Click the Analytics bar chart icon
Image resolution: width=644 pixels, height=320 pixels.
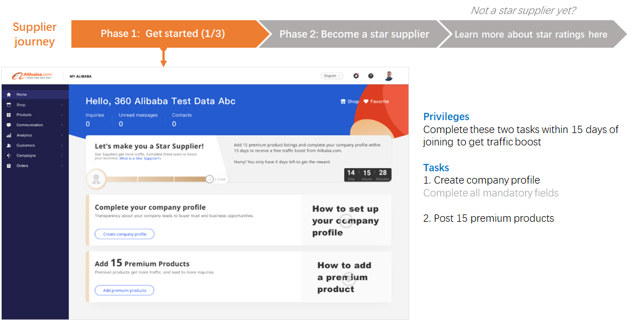[8, 135]
